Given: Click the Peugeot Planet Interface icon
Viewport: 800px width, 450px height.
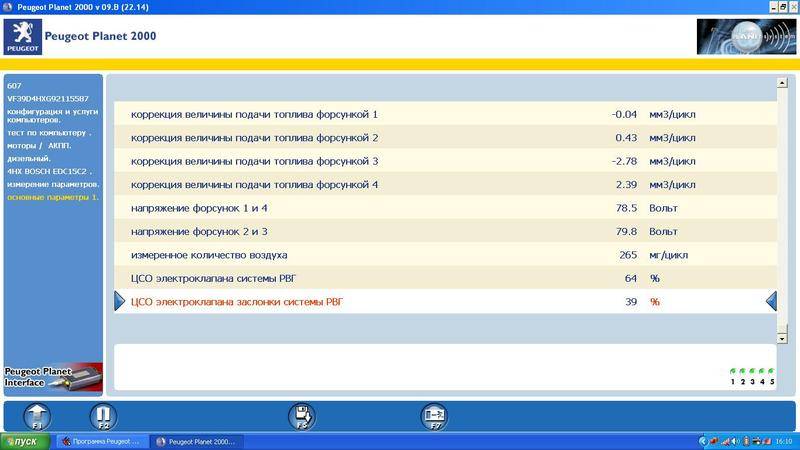Looking at the screenshot, I should [x=52, y=376].
